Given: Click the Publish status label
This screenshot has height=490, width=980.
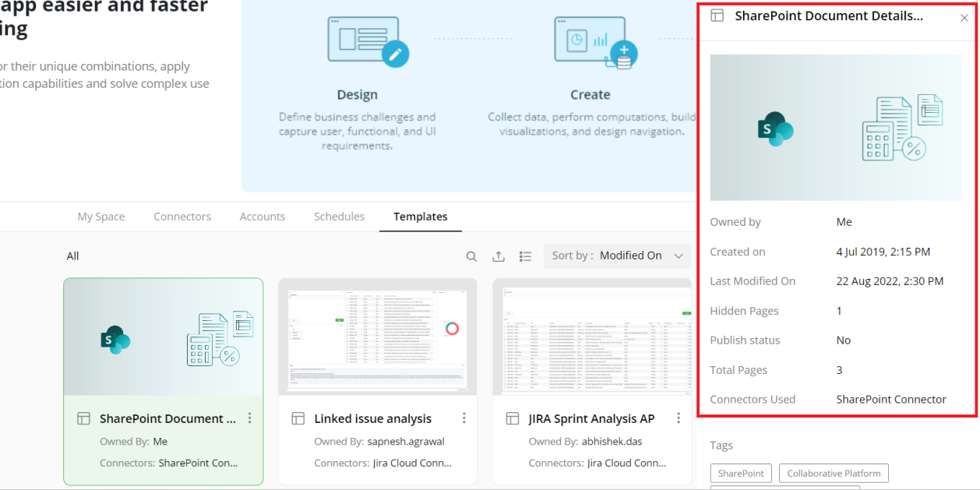Looking at the screenshot, I should pyautogui.click(x=745, y=340).
